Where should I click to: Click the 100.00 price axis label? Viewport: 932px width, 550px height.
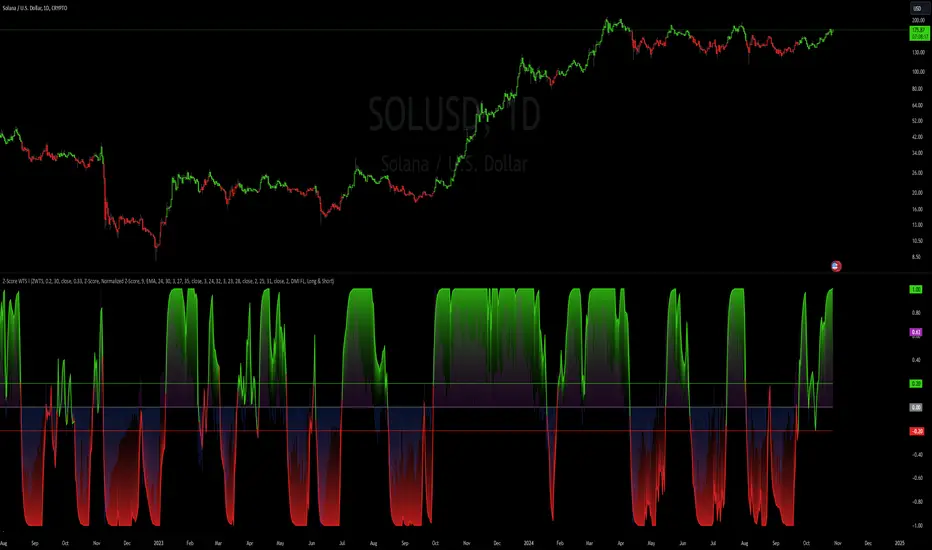pyautogui.click(x=918, y=71)
